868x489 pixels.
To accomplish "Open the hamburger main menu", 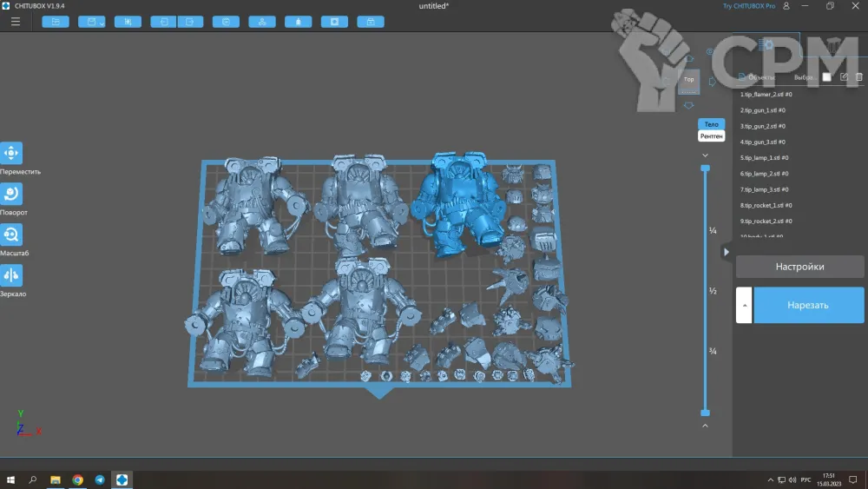I will 16,22.
